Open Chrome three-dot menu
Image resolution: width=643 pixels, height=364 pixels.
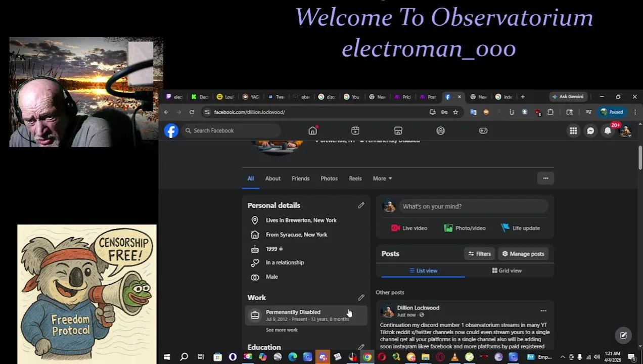click(x=635, y=112)
